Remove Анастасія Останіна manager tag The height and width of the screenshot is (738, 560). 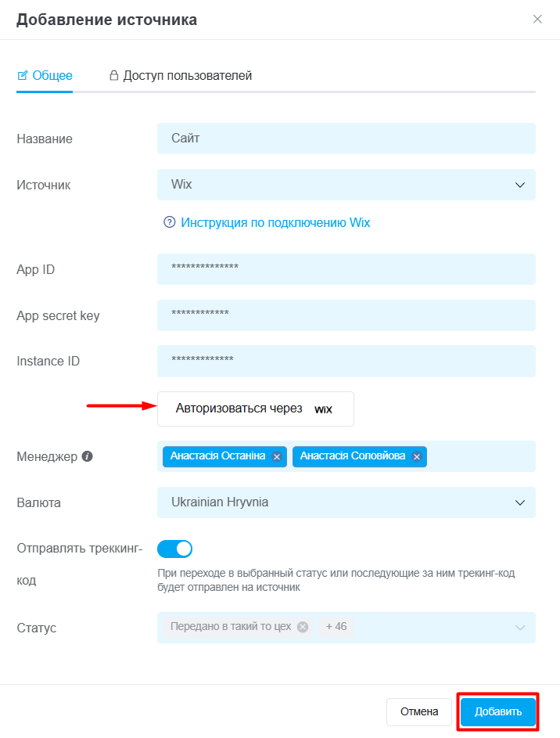pos(277,457)
